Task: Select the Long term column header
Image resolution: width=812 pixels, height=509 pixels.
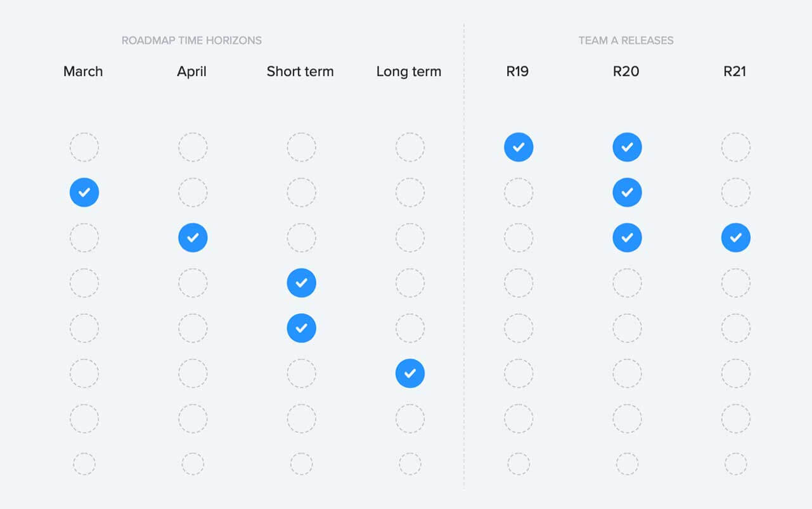Action: tap(409, 72)
